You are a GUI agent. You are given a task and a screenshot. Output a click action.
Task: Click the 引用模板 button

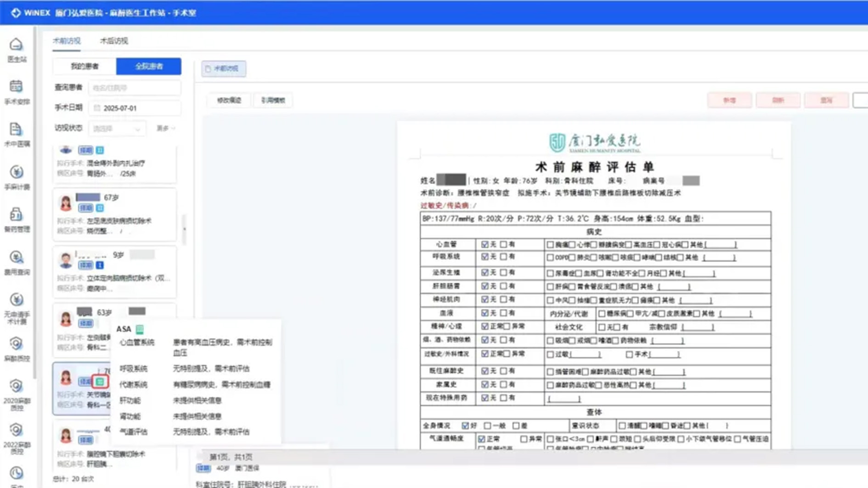tap(273, 101)
